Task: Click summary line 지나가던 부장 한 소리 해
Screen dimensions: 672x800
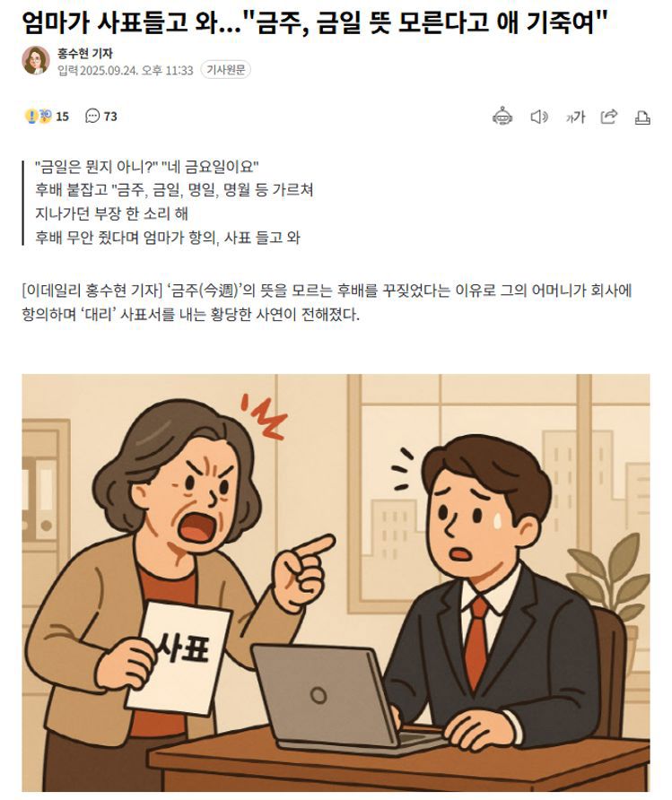Action: coord(112,213)
